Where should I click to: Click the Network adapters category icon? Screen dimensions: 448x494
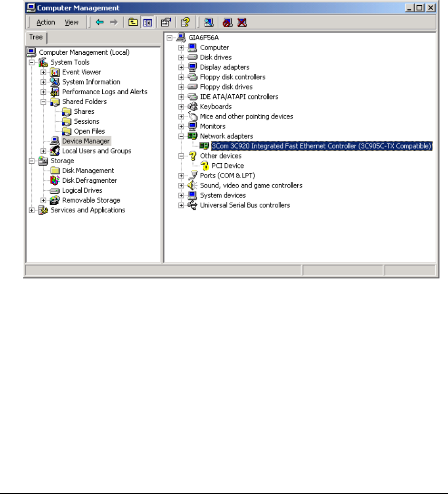click(192, 136)
